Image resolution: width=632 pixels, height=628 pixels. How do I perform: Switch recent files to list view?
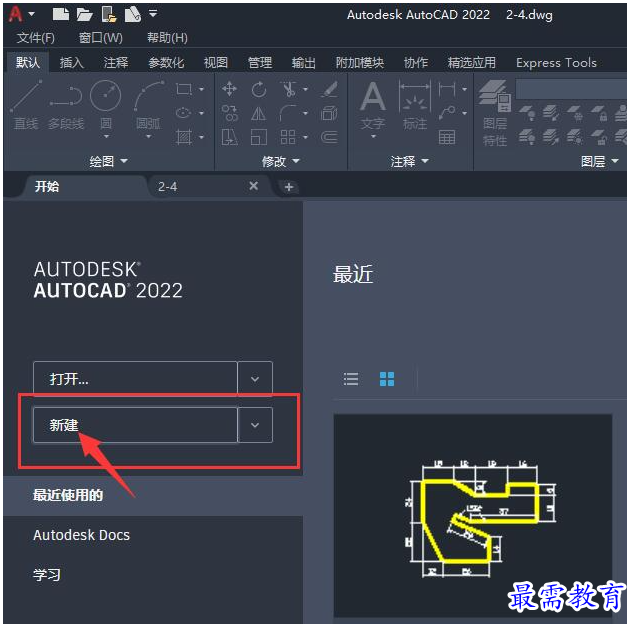click(x=351, y=379)
